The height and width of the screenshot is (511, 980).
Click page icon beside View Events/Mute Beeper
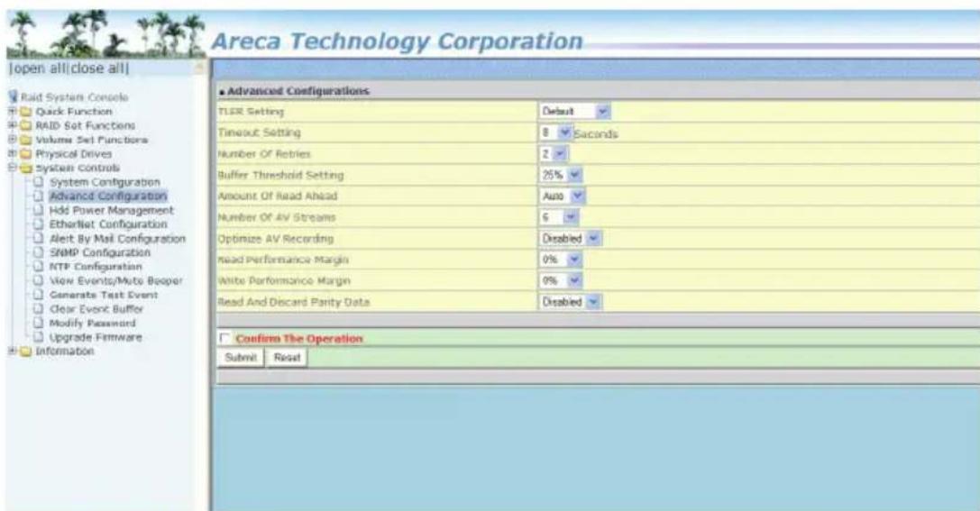click(40, 280)
